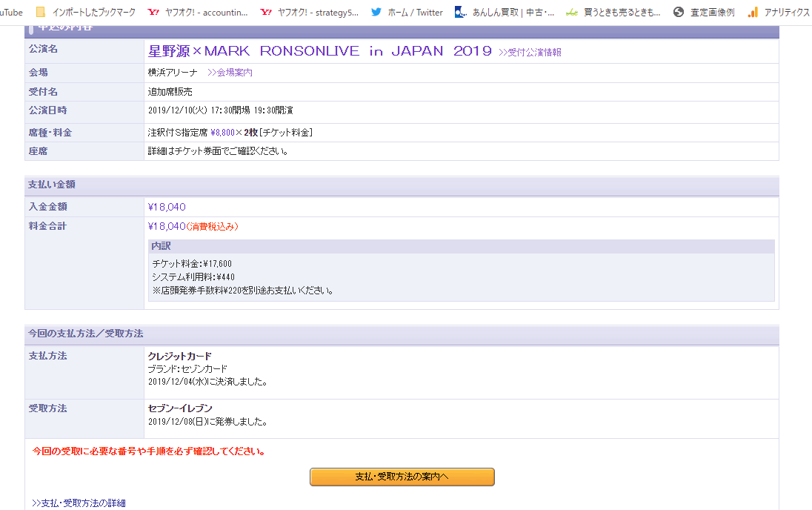Click the 内訳 breakdown header

tap(161, 246)
